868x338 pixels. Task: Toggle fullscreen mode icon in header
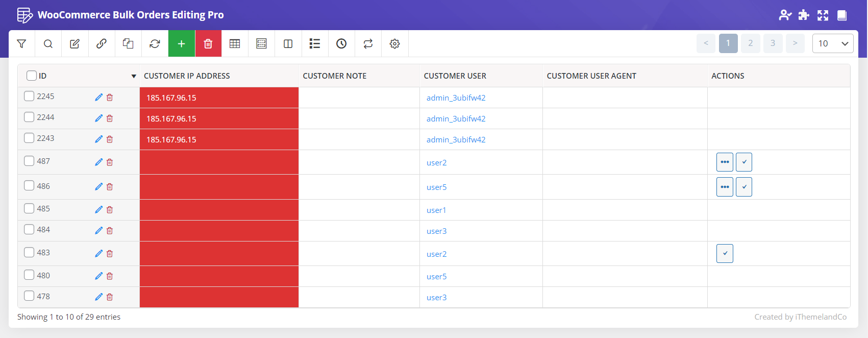pos(823,15)
